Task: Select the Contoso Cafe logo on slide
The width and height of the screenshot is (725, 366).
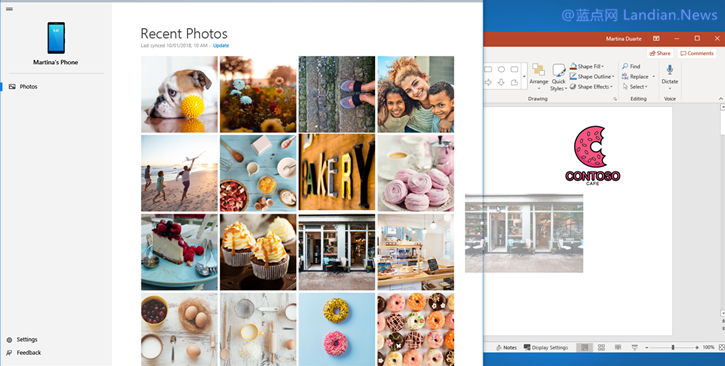Action: (x=593, y=155)
